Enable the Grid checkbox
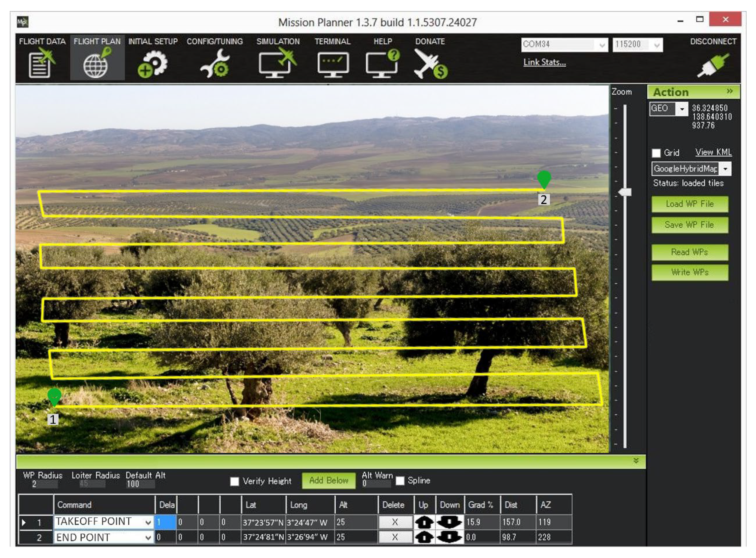The height and width of the screenshot is (558, 756). (x=656, y=153)
